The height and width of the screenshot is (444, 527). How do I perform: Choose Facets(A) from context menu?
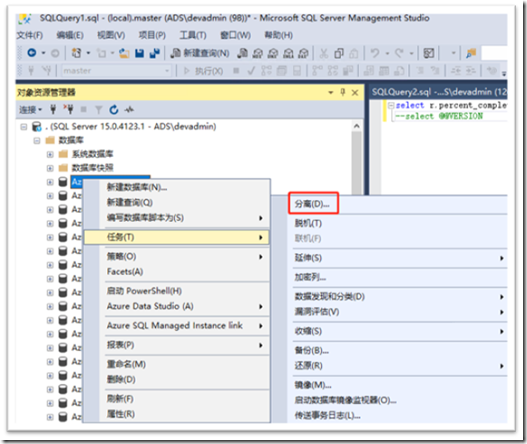click(x=176, y=272)
